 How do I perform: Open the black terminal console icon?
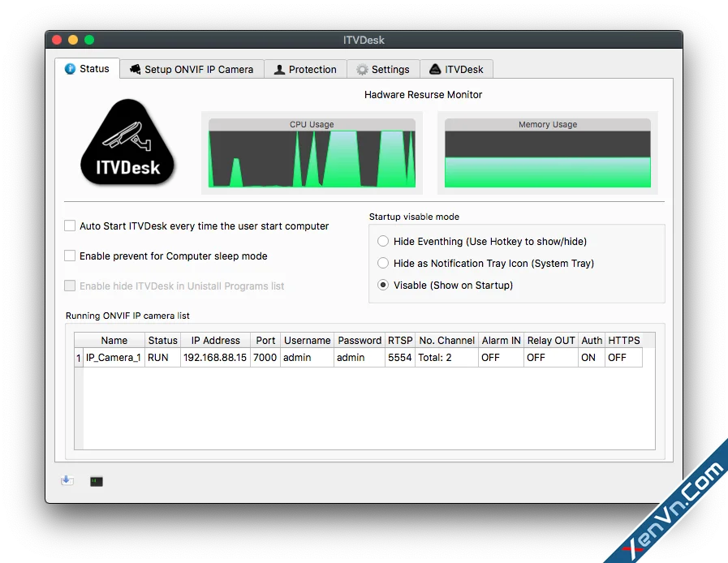(97, 481)
